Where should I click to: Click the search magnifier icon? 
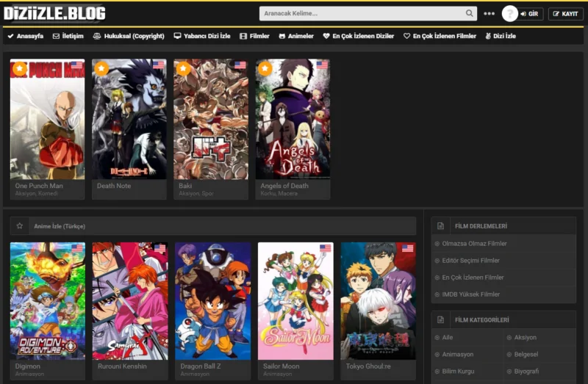click(469, 13)
